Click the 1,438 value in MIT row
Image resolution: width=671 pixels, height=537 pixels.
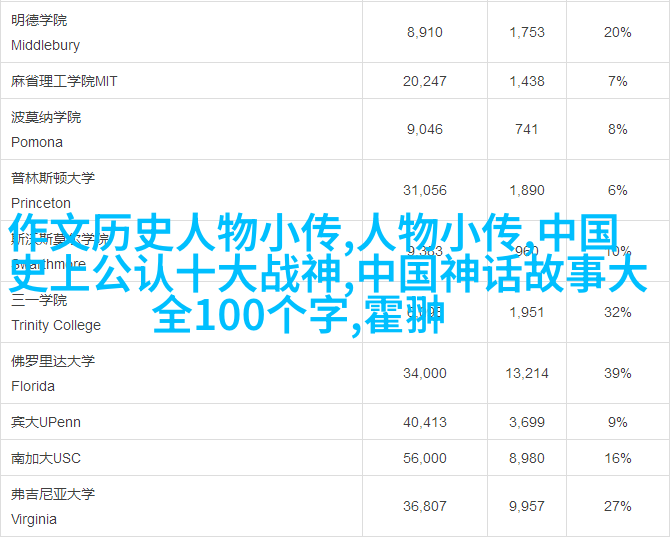(527, 81)
